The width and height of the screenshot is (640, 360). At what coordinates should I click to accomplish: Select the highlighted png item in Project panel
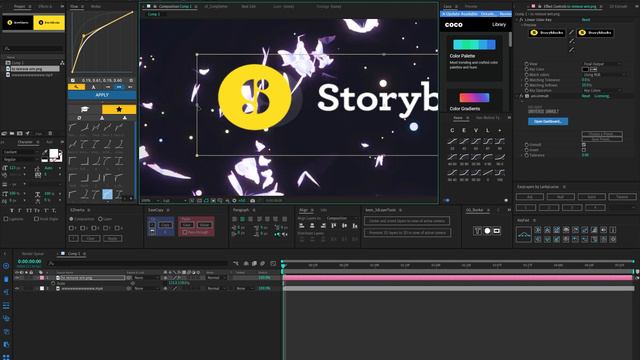(33, 69)
